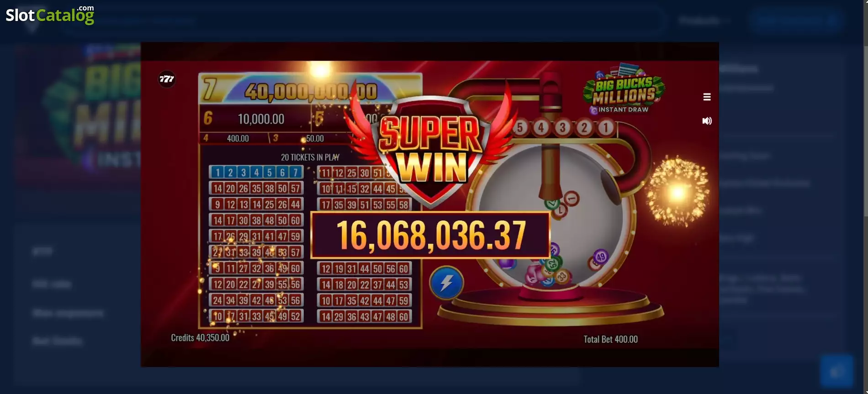Click the 10,000.00 prize tier for 6
Viewport: 868px width, 394px height.
(255, 119)
